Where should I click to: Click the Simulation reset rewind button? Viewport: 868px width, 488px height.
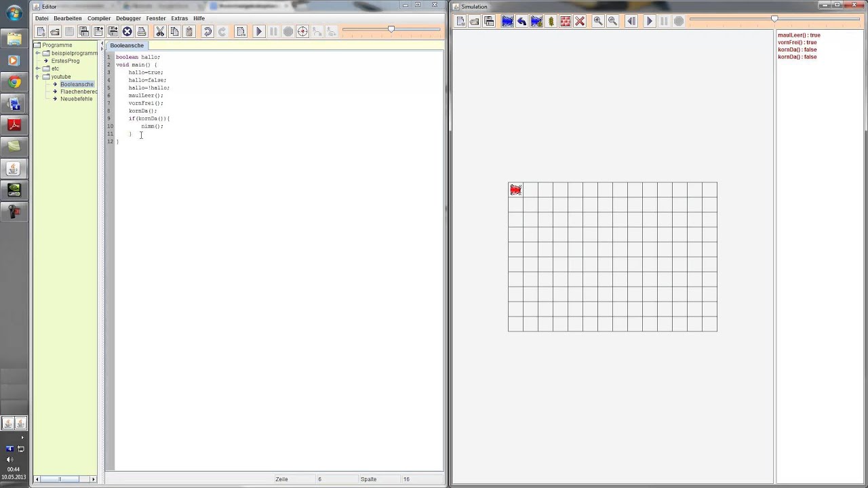coord(631,21)
